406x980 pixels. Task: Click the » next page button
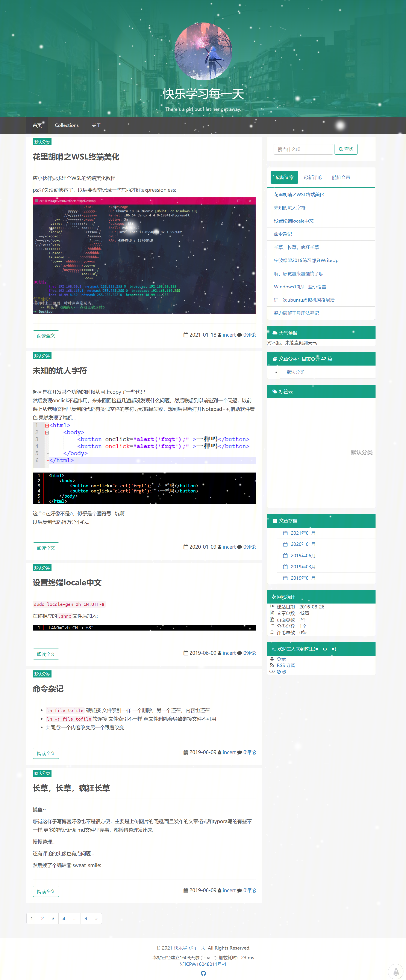(96, 918)
